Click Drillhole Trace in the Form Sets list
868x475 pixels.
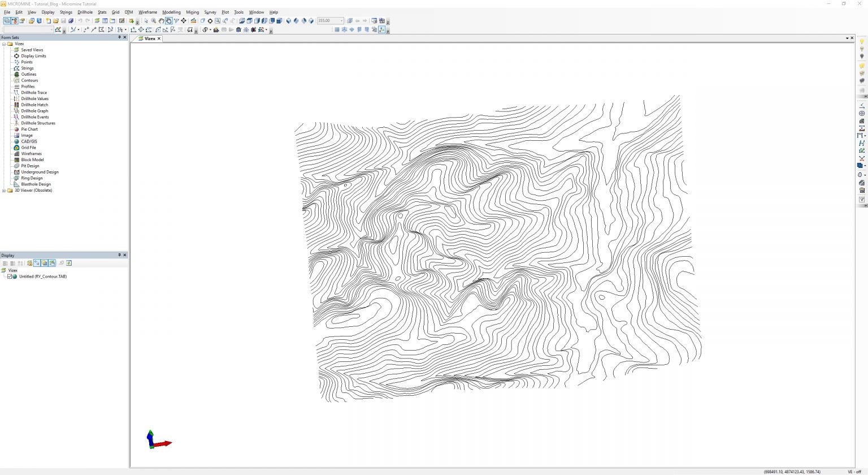pyautogui.click(x=33, y=92)
